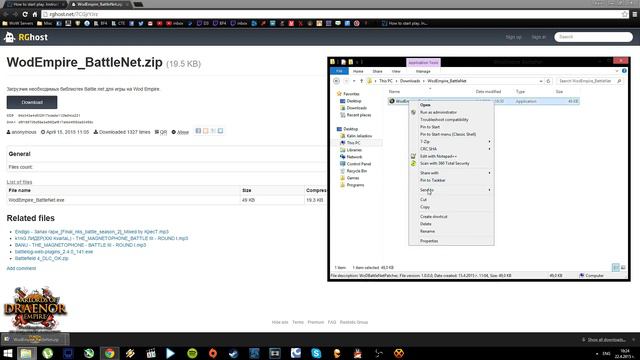Choose Scan with 360 Total Security
640x360 pixels.
pos(451,163)
